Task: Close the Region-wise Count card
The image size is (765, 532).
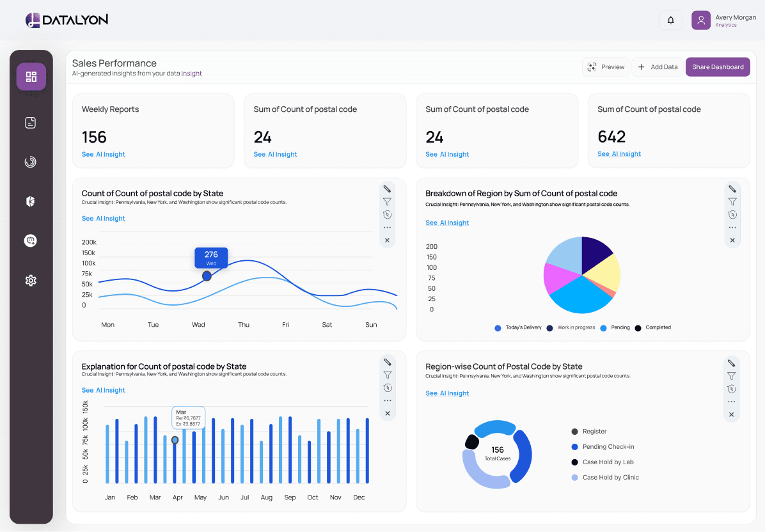Action: click(x=731, y=414)
